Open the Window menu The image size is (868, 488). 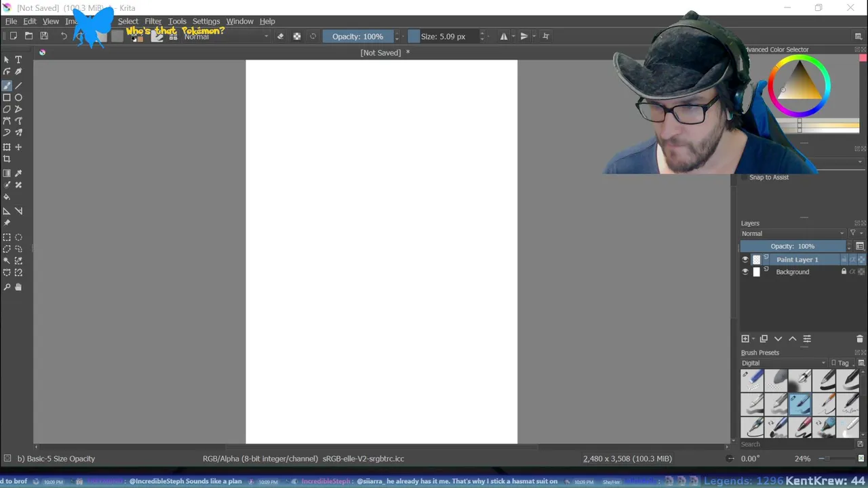[239, 21]
